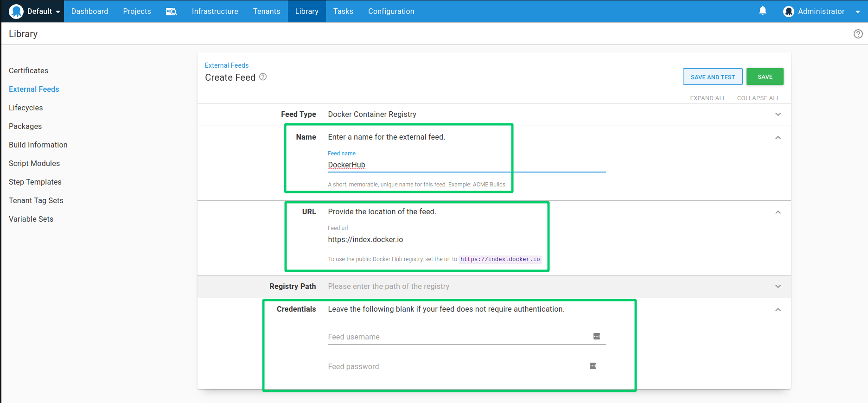Click the Library page help icon
868x403 pixels.
pos(858,34)
